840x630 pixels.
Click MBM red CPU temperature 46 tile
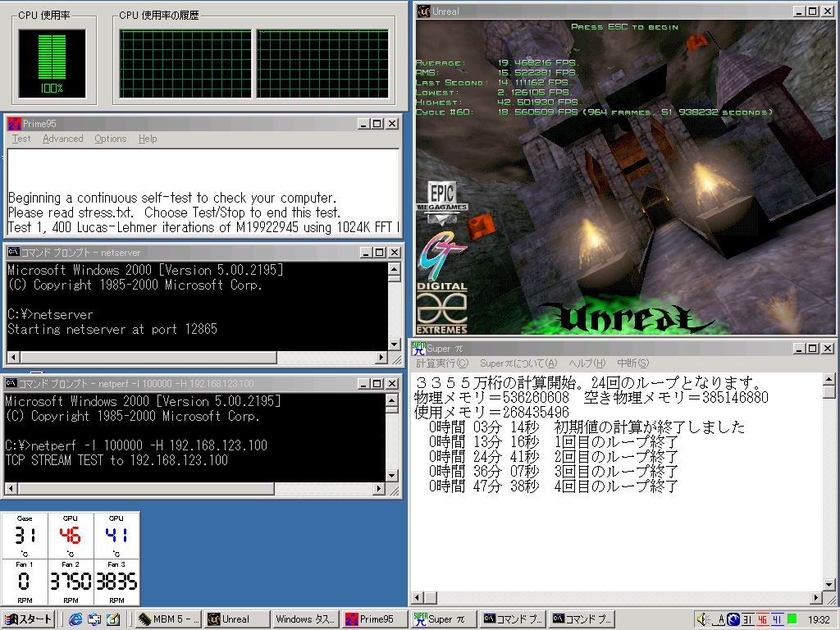(71, 536)
